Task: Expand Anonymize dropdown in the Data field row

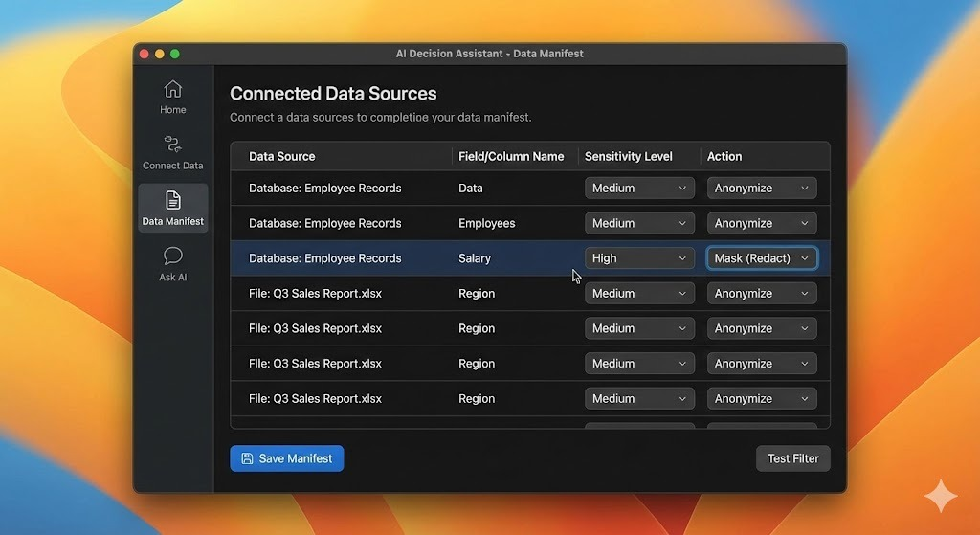Action: click(761, 189)
